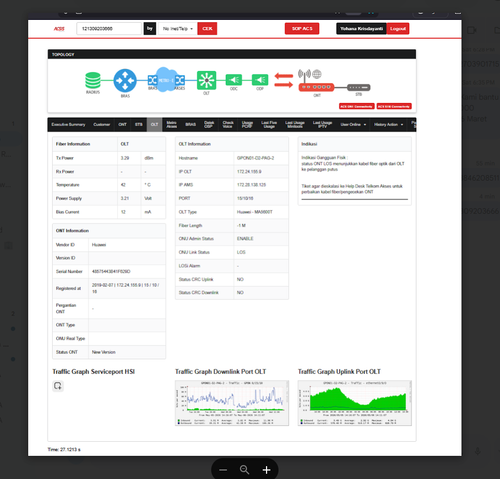Click the globe icon above ONT
The width and height of the screenshot is (500, 479).
317,74
